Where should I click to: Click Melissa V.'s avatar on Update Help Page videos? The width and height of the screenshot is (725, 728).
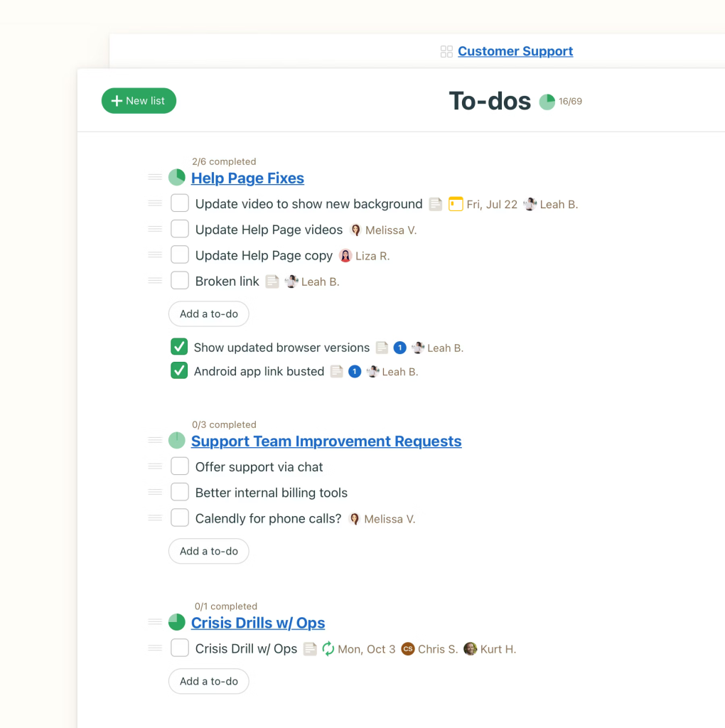pos(355,230)
